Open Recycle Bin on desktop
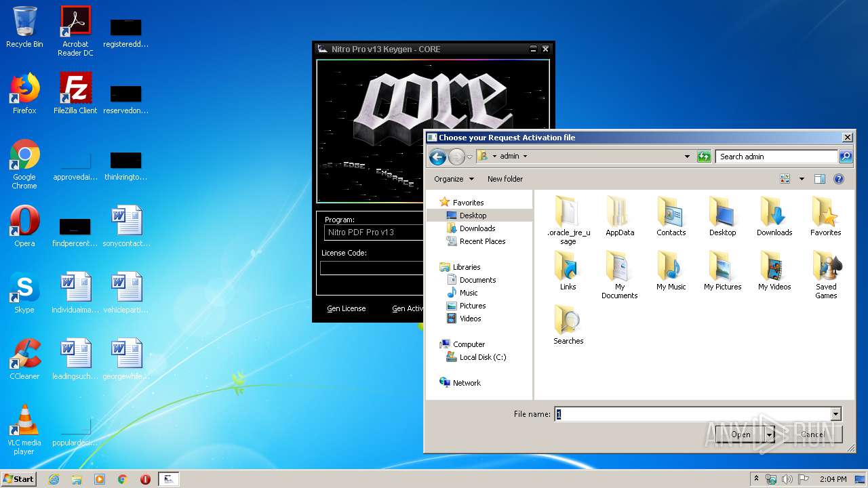The image size is (868, 488). pyautogui.click(x=24, y=27)
